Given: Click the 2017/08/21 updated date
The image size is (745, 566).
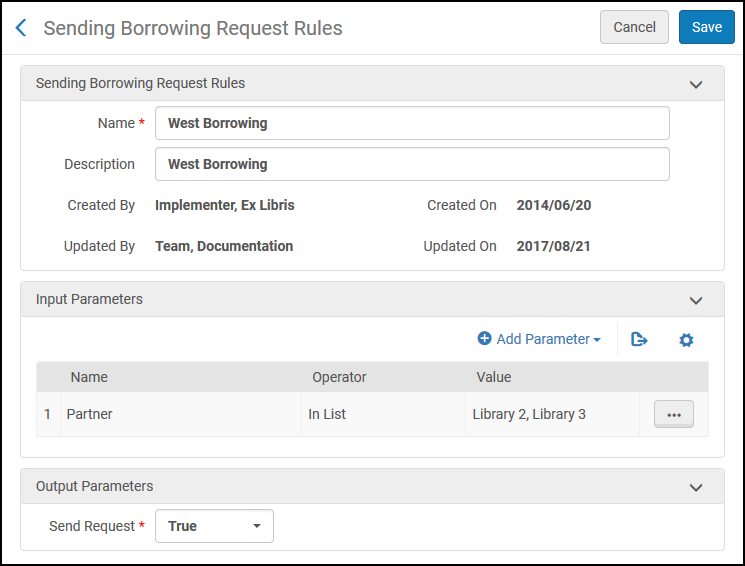Looking at the screenshot, I should pos(554,246).
